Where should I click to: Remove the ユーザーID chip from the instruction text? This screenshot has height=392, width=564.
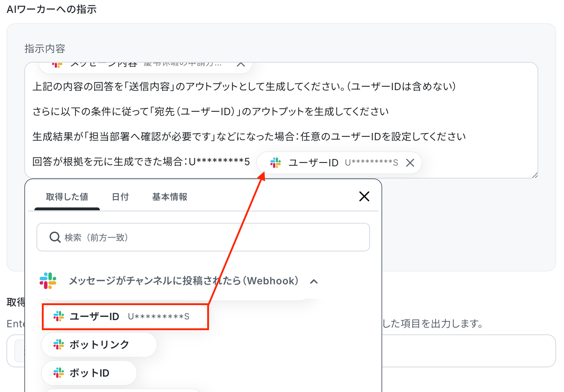(410, 163)
